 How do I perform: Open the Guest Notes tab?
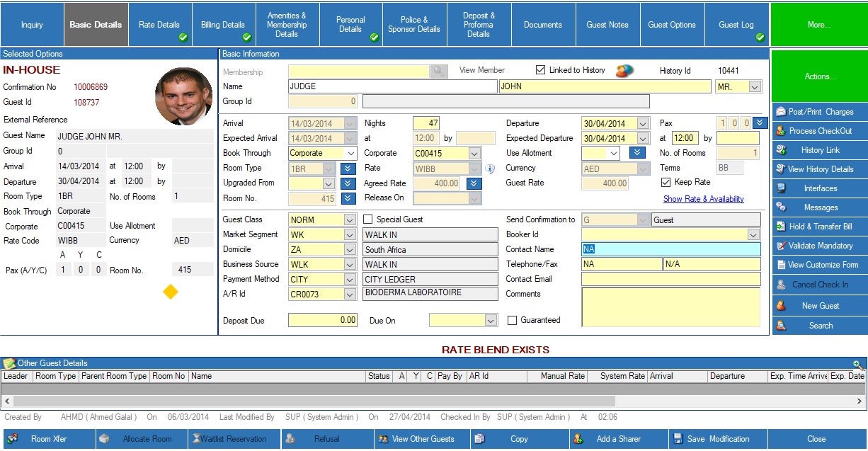point(607,25)
